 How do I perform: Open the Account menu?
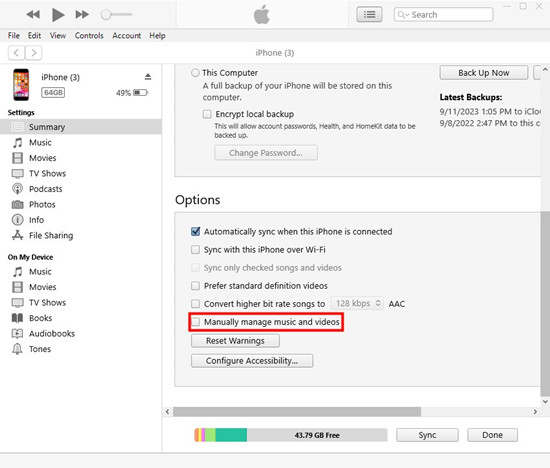[x=127, y=35]
